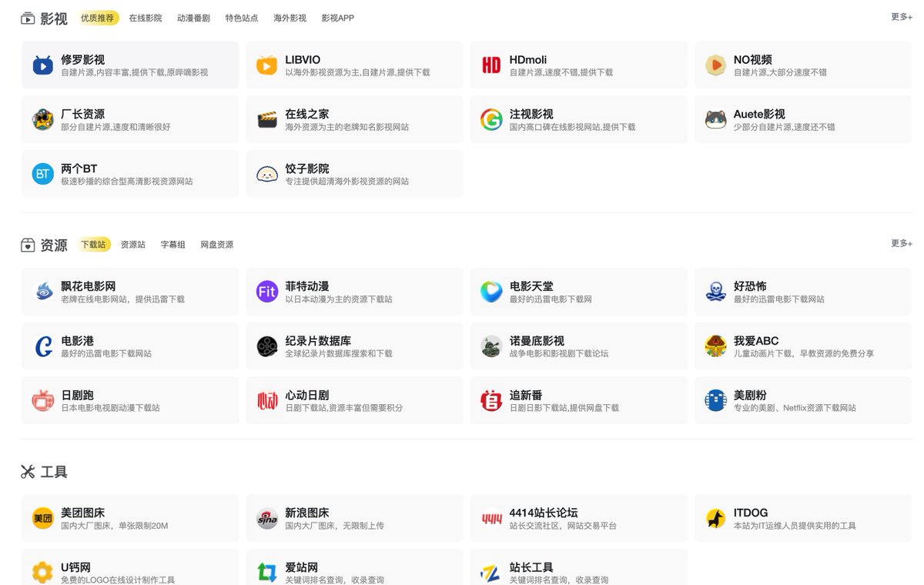Click the 美剧粉 blue round icon

715,400
